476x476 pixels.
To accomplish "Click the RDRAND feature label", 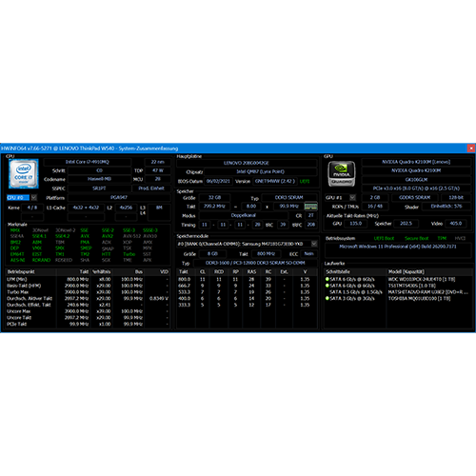I will (41, 260).
